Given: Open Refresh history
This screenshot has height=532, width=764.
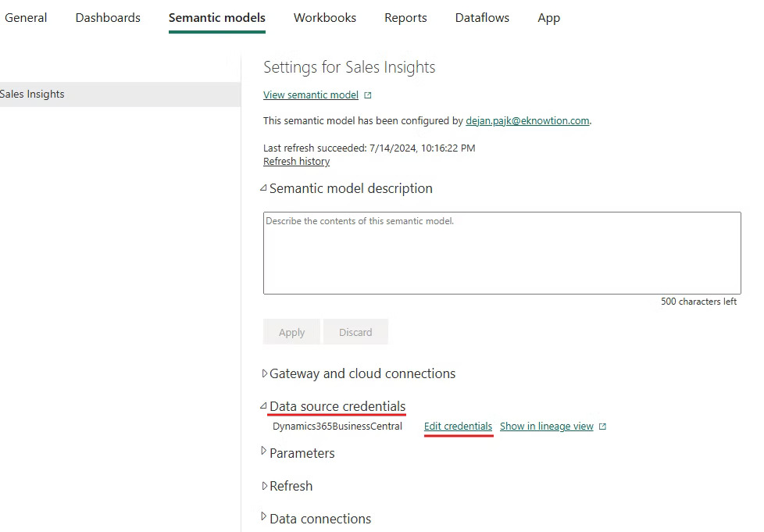Looking at the screenshot, I should pyautogui.click(x=296, y=161).
